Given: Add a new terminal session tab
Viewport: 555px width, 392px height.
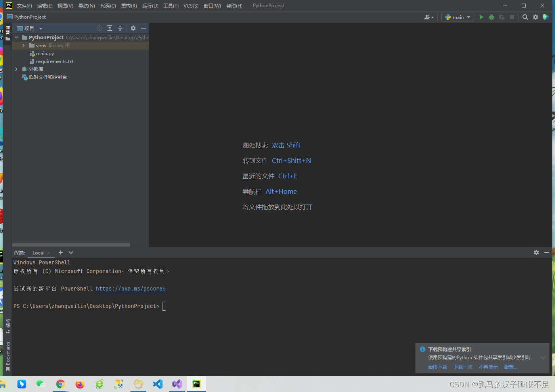Looking at the screenshot, I should click(61, 252).
